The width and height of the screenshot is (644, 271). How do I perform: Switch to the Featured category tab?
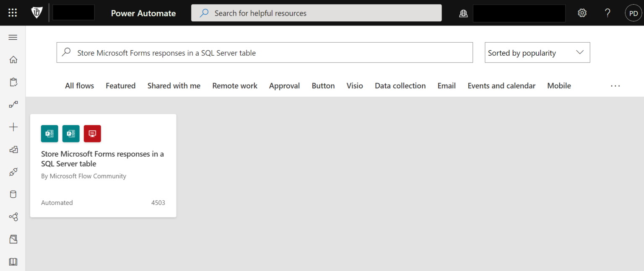point(120,85)
